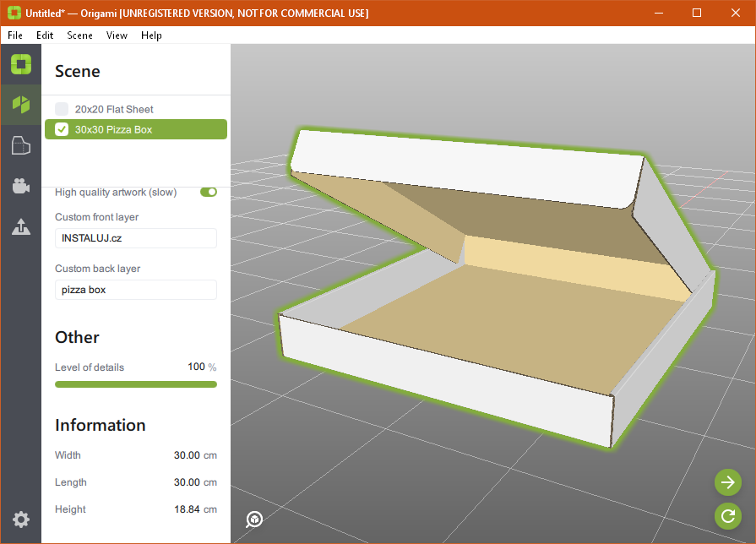Screen dimensions: 756x544
Task: Adjust the Level of details slider
Action: coord(135,384)
